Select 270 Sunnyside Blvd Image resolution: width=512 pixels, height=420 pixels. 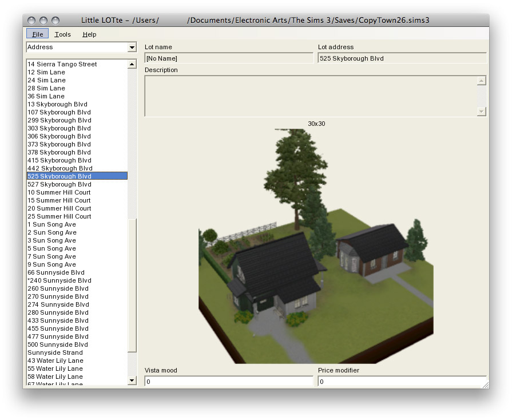point(77,296)
